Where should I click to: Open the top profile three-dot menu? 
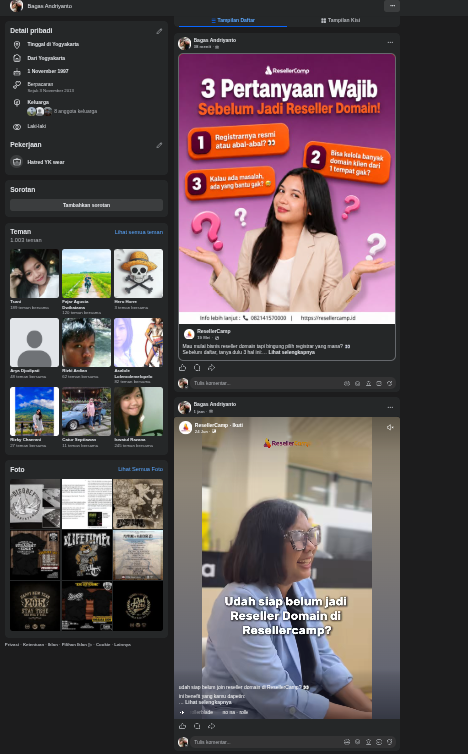coord(392,6)
